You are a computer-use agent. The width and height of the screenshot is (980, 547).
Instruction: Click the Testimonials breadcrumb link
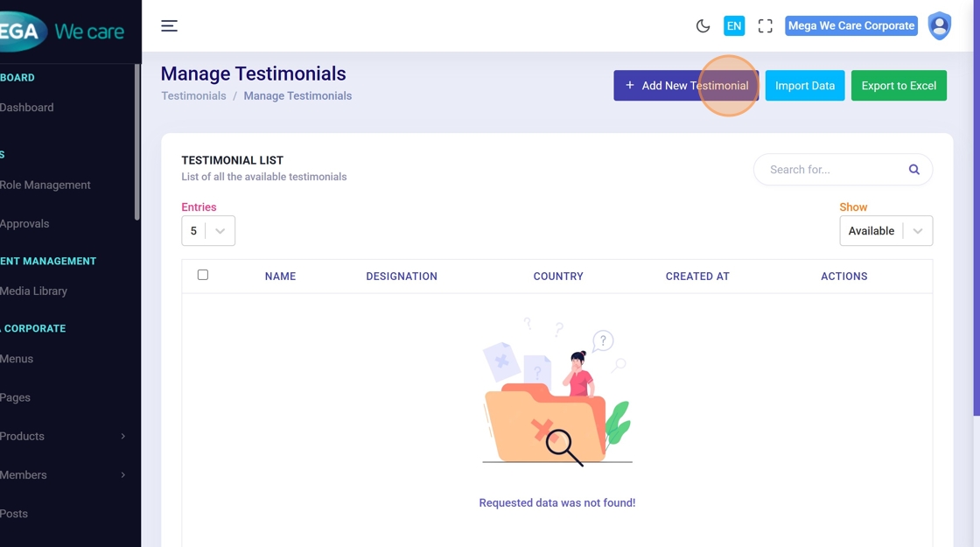point(193,96)
